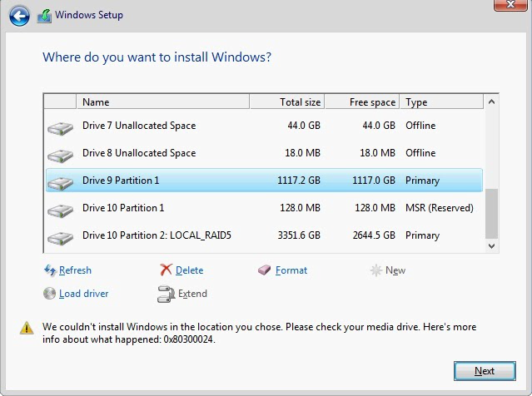The width and height of the screenshot is (532, 396).
Task: Click the Free space column header
Action: click(362, 102)
